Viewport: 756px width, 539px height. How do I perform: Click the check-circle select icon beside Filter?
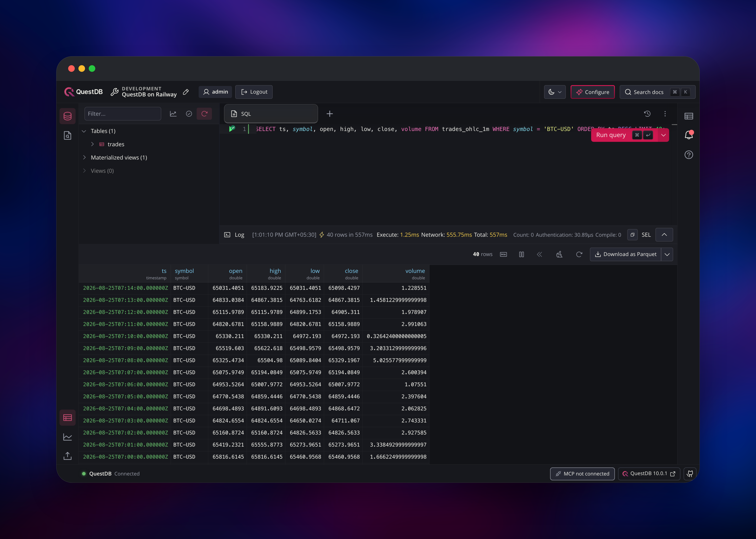[x=189, y=114]
